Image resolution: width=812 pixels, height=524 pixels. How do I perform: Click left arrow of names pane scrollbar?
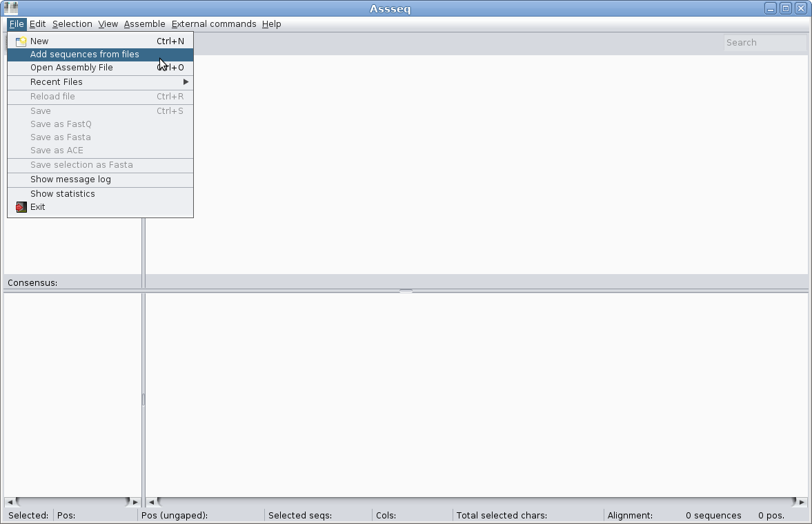pyautogui.click(x=10, y=502)
